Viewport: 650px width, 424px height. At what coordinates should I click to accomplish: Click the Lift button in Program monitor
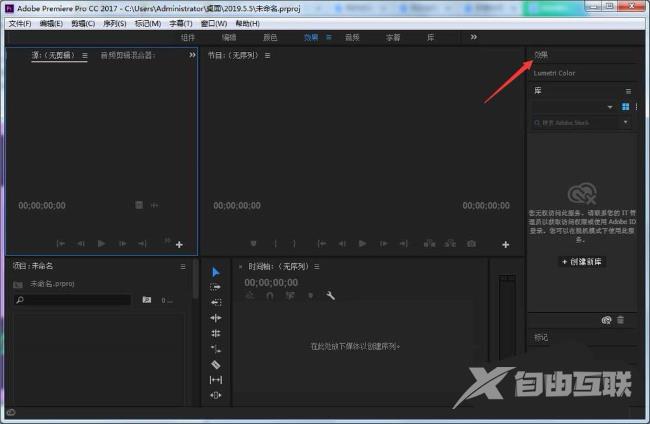429,244
